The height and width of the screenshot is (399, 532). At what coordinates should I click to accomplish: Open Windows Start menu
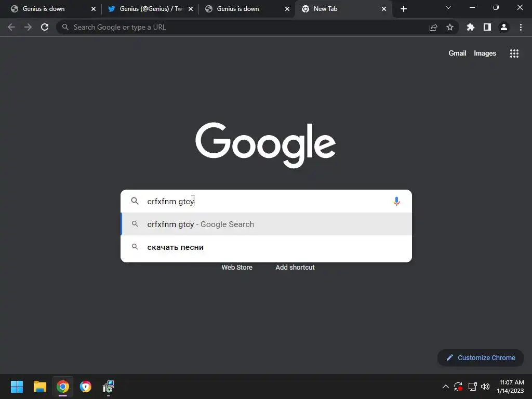point(17,387)
